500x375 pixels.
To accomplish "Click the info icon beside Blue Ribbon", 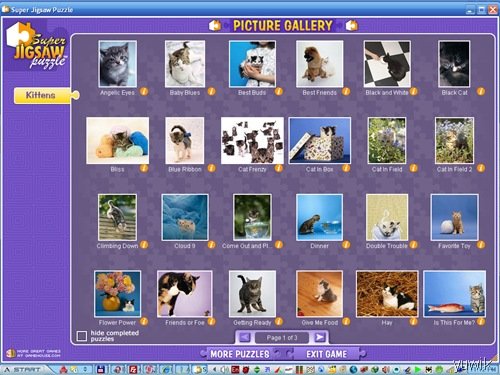I will [211, 168].
